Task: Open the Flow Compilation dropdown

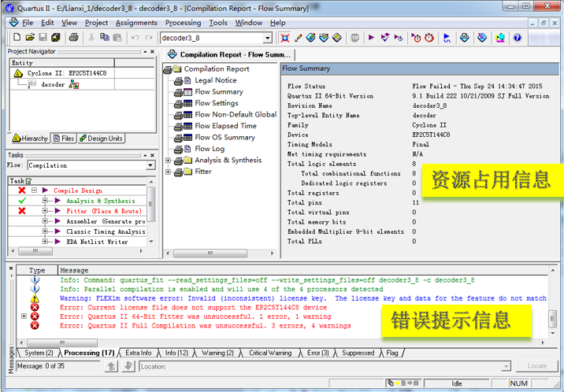Action: (x=150, y=165)
